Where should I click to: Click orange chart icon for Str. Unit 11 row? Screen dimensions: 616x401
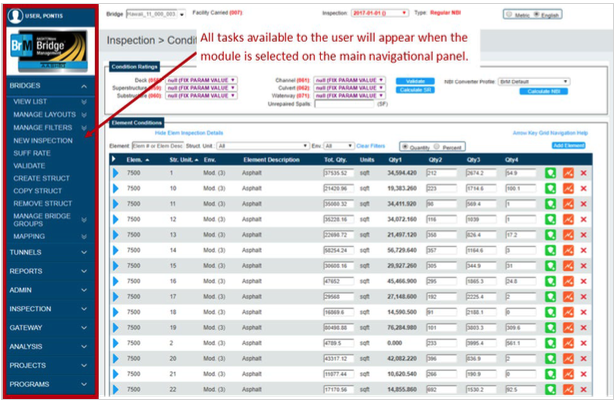click(x=568, y=204)
